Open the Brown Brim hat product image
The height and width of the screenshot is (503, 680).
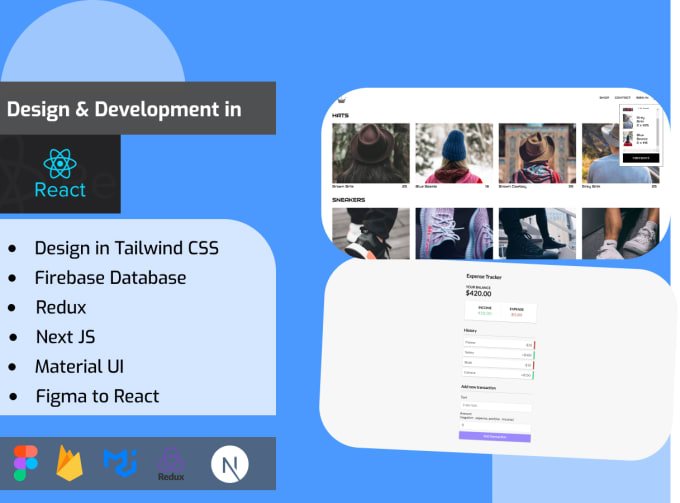tap(371, 153)
